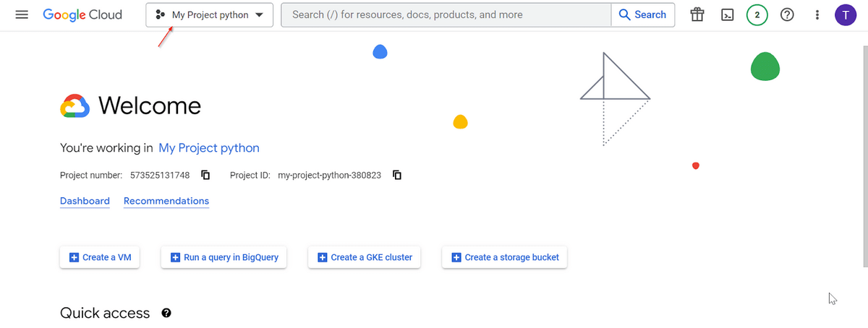The height and width of the screenshot is (328, 868).
Task: Copy the project number to clipboard
Action: 205,175
